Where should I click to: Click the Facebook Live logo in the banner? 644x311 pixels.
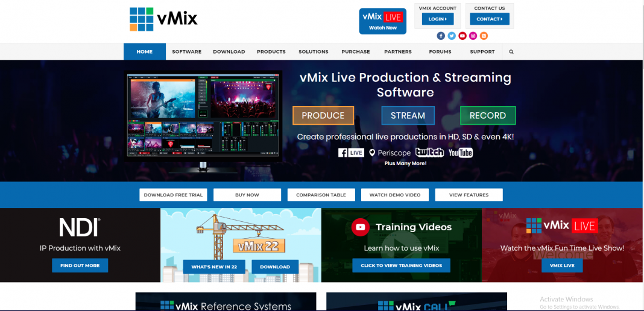coord(351,152)
